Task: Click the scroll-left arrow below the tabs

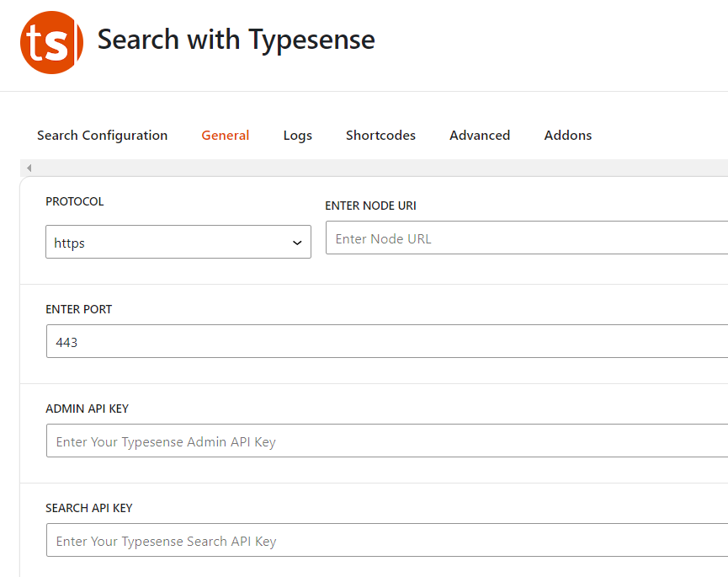Action: (29, 168)
